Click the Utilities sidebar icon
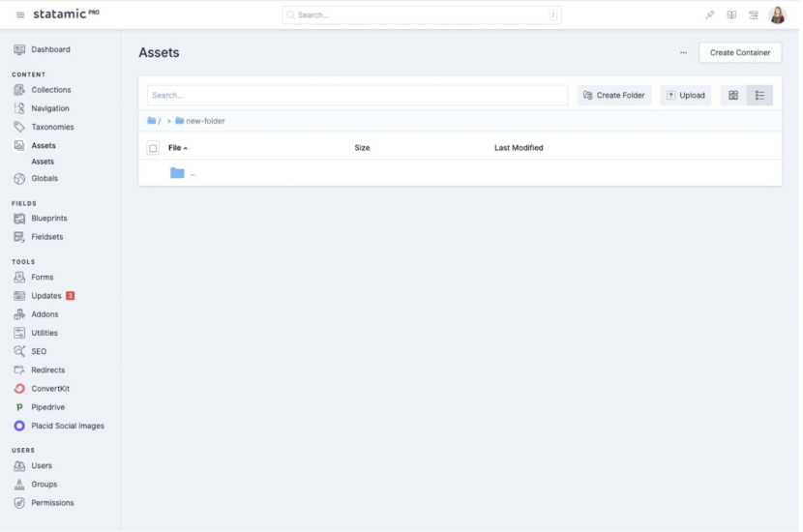The width and height of the screenshot is (803, 532). [19, 333]
